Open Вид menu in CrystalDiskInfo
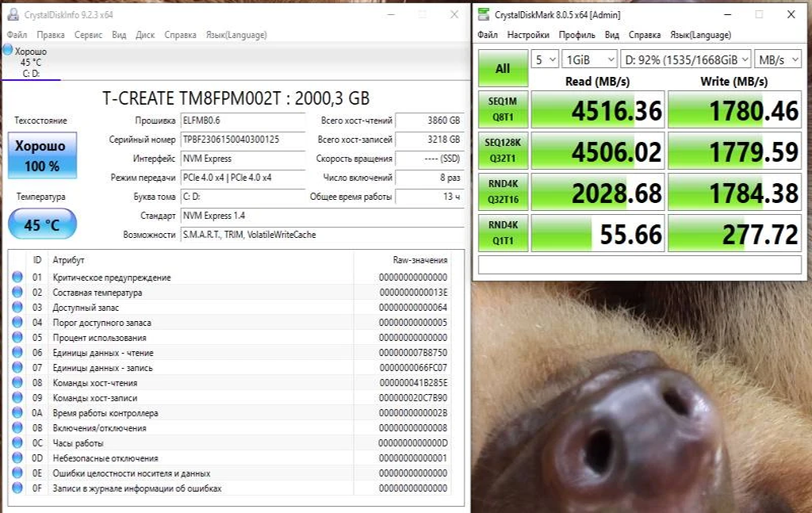The image size is (812, 513). (119, 35)
